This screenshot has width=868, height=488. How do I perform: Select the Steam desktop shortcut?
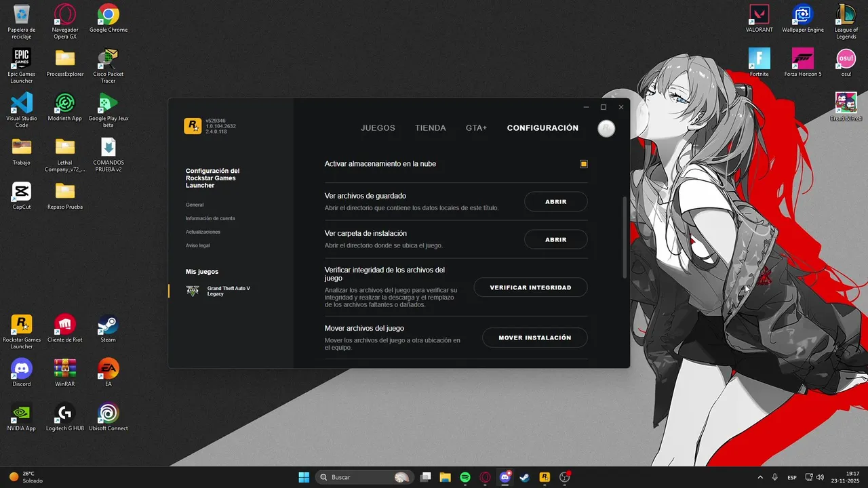[108, 328]
